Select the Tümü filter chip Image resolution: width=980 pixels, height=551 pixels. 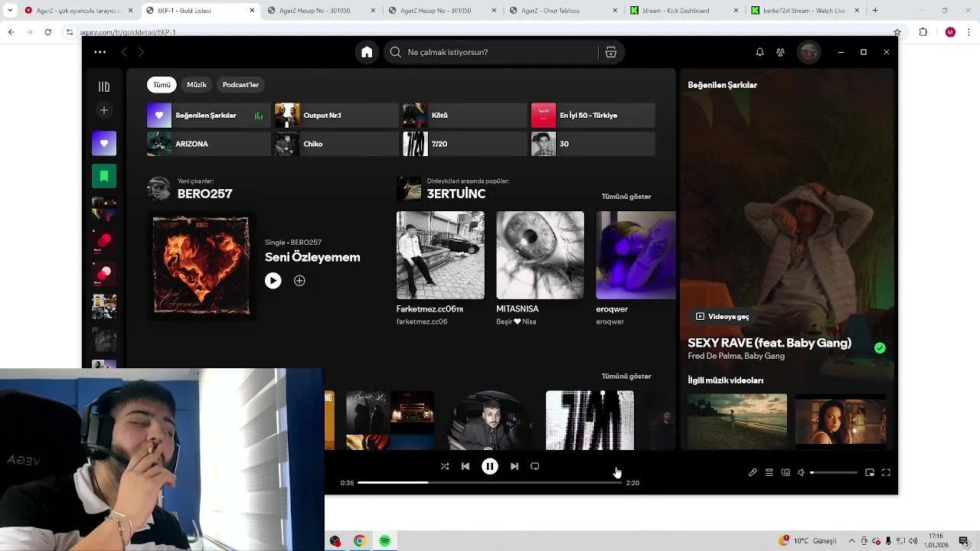[162, 85]
